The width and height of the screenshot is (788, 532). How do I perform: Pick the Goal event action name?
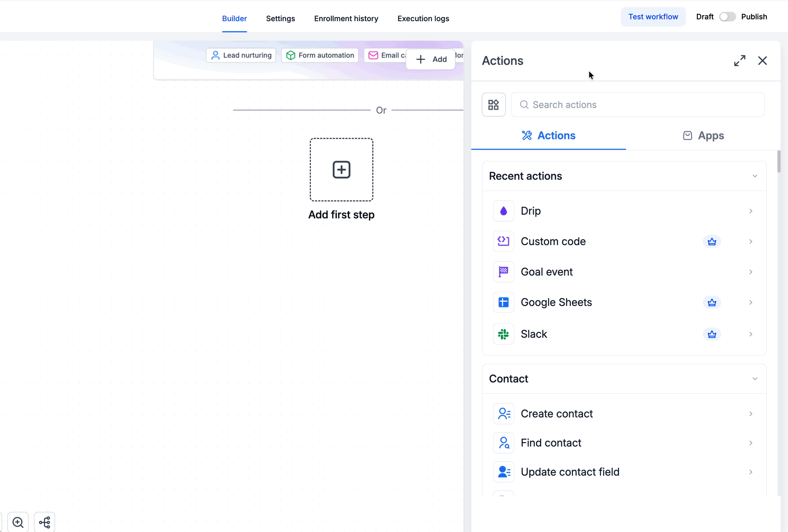(547, 272)
